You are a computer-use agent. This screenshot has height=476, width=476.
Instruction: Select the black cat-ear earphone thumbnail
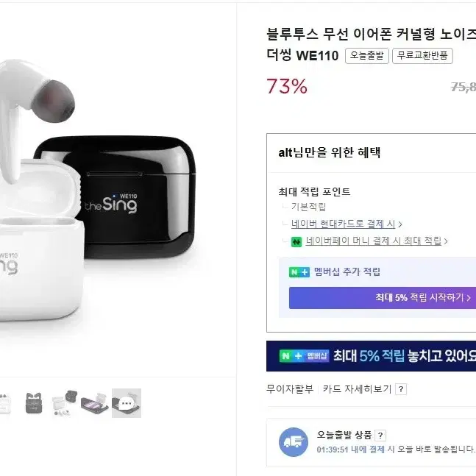tap(34, 403)
